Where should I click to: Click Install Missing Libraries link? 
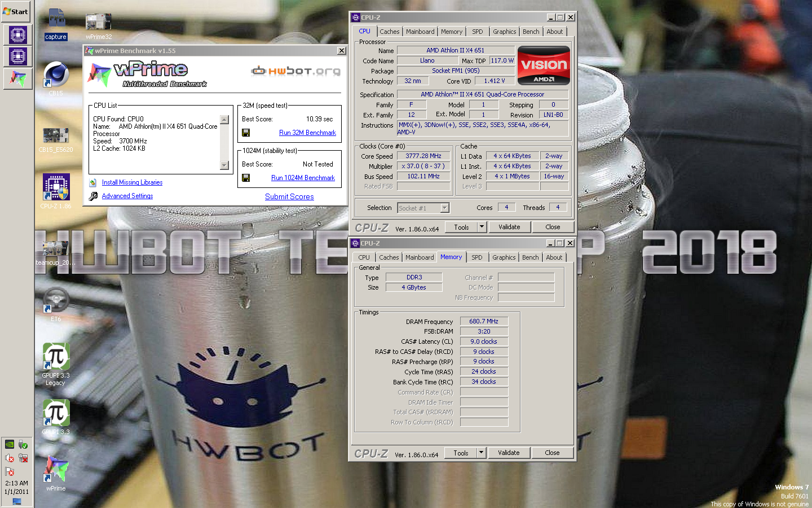pos(132,182)
